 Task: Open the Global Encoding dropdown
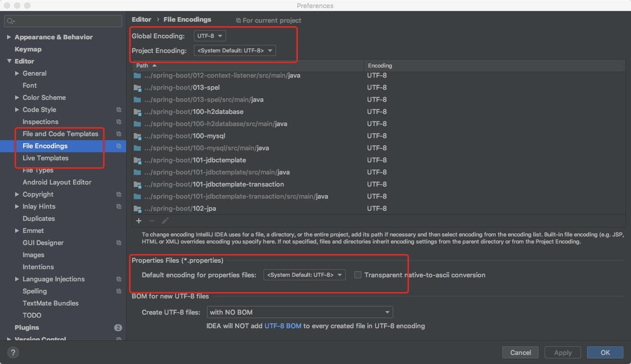tap(209, 36)
